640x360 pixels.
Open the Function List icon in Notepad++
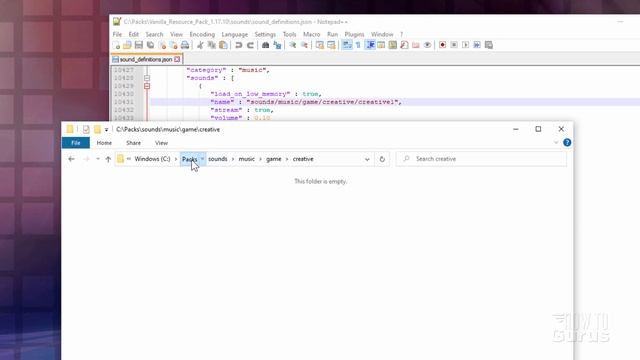point(404,45)
